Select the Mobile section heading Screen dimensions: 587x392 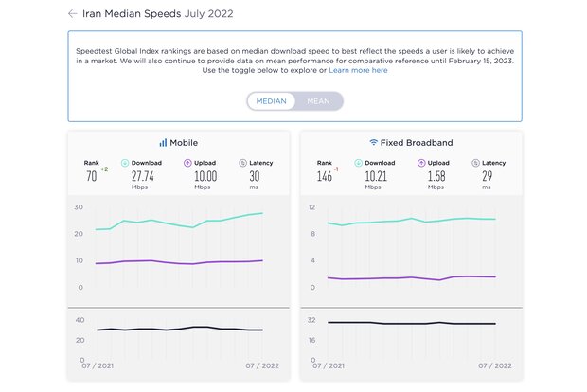[183, 143]
